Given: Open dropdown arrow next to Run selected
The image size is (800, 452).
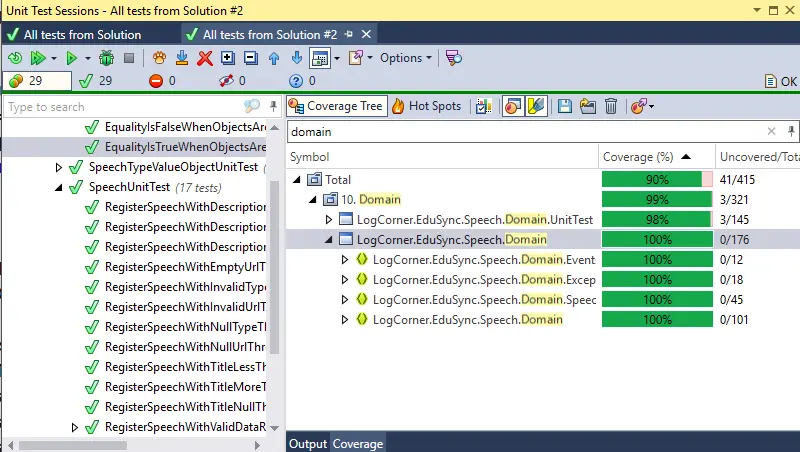Looking at the screenshot, I should (88, 58).
